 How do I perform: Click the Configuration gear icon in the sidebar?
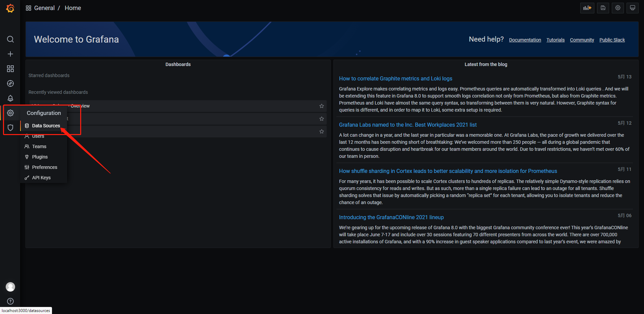pos(10,113)
